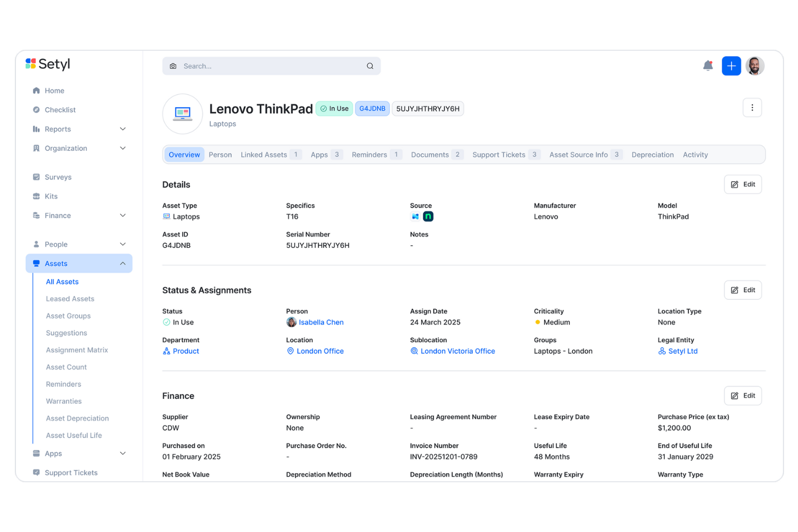This screenshot has width=798, height=532.
Task: Click the blue plus button to create new
Action: click(x=731, y=65)
